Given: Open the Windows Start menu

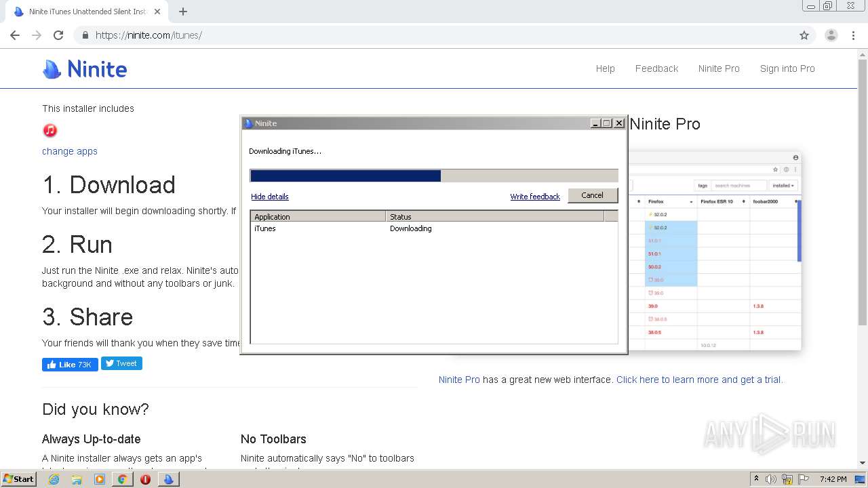Looking at the screenshot, I should pyautogui.click(x=18, y=479).
